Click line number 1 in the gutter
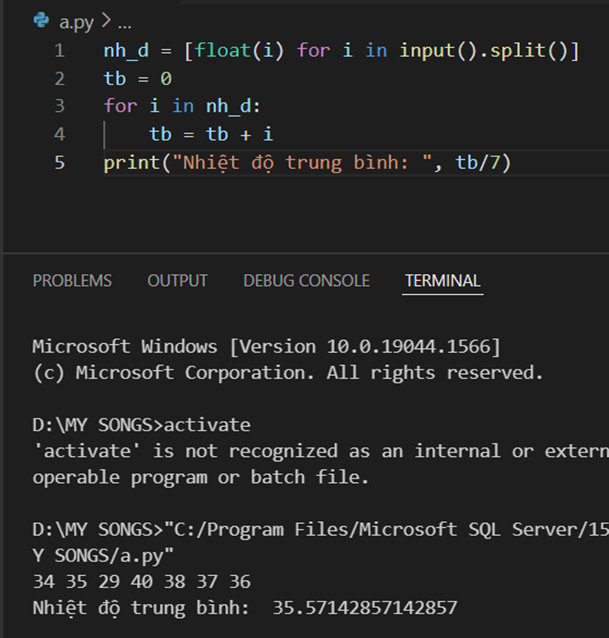 click(59, 51)
